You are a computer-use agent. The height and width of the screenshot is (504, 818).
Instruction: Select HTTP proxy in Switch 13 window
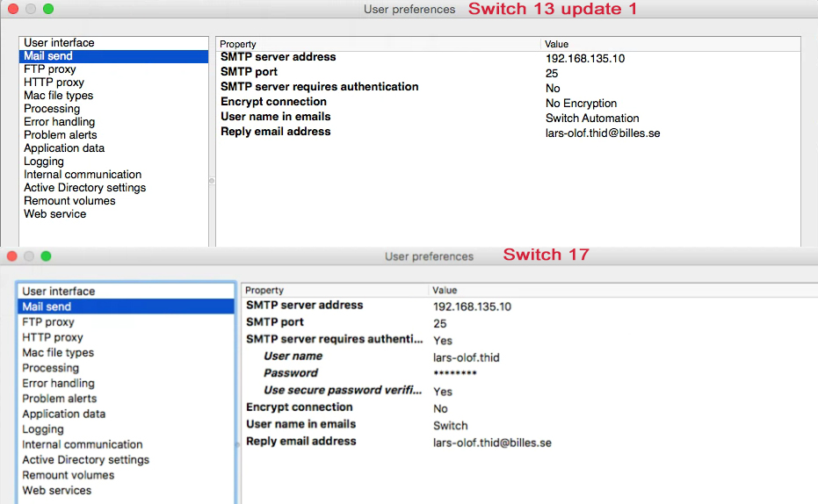tap(54, 83)
